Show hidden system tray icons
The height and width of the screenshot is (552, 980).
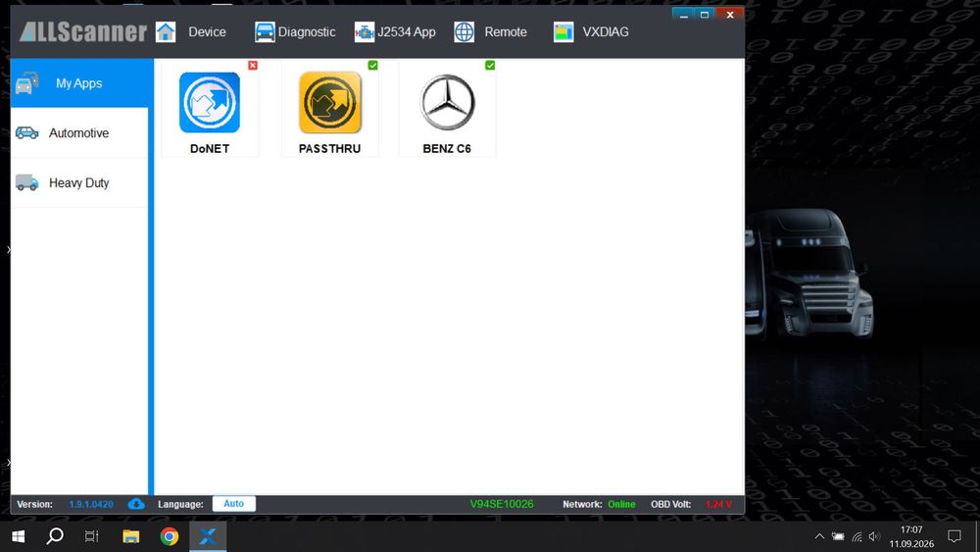(x=819, y=536)
